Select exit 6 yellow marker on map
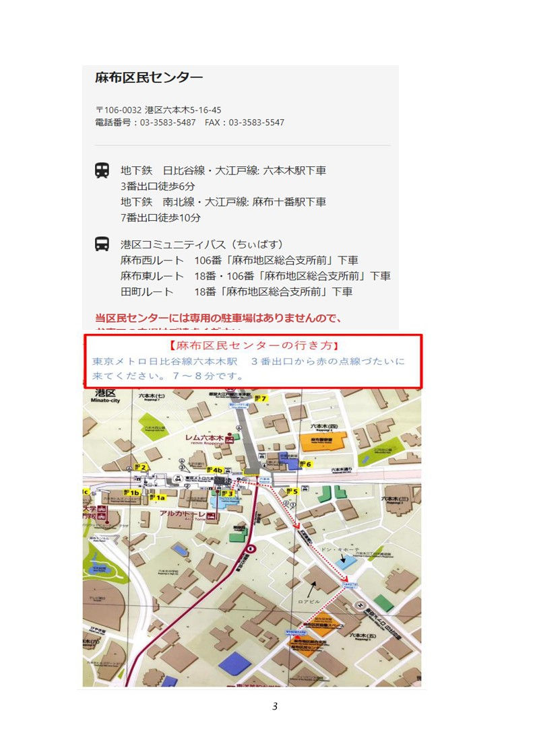Image resolution: width=535 pixels, height=756 pixels. [306, 464]
